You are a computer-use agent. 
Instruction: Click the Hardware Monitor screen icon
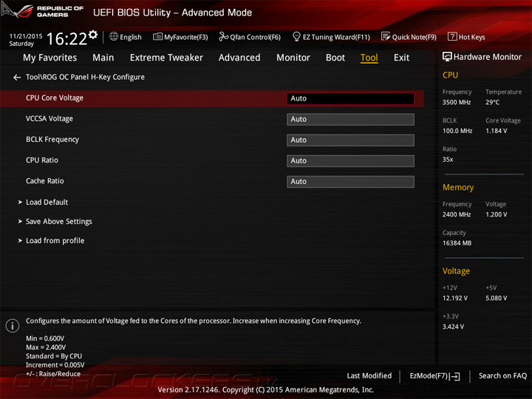(x=447, y=57)
